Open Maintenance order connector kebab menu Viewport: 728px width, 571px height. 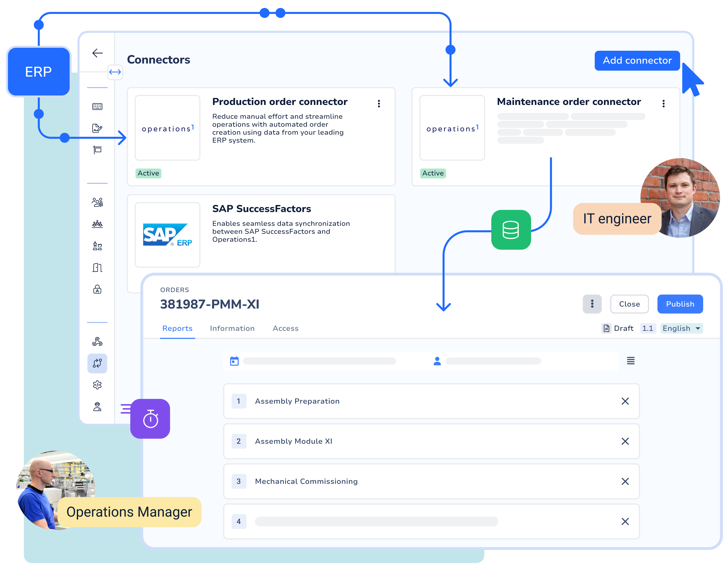[x=663, y=103]
